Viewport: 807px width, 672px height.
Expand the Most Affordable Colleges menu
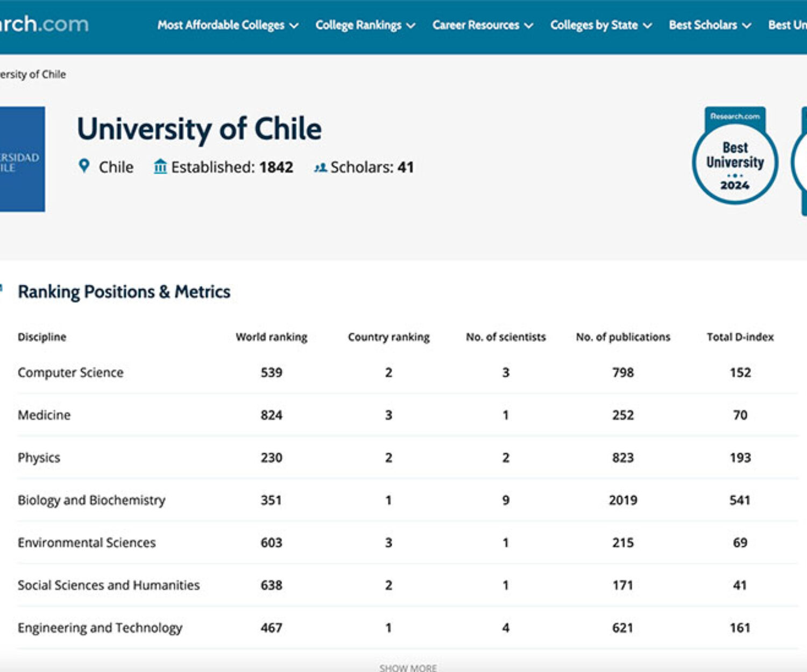[x=228, y=25]
